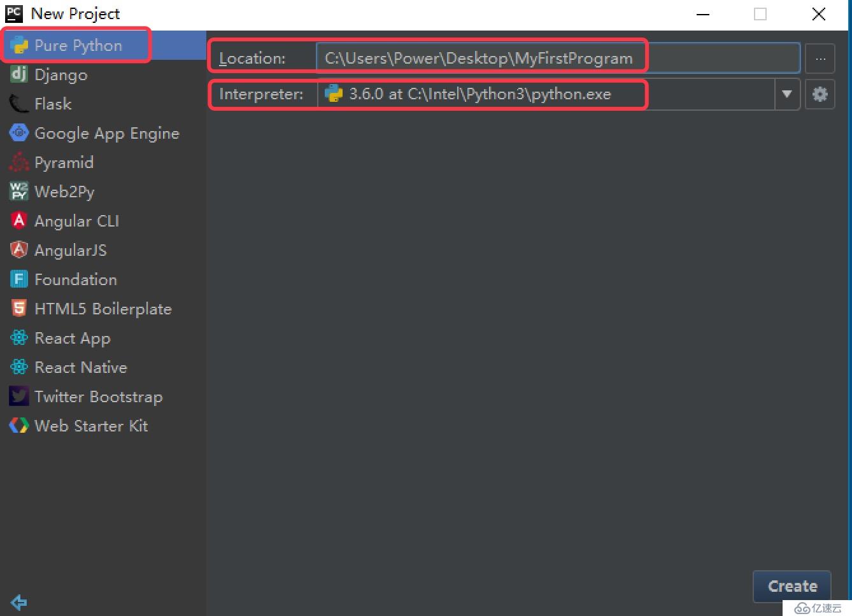Select 'Foundation' list entry text
852x616 pixels.
tap(76, 279)
